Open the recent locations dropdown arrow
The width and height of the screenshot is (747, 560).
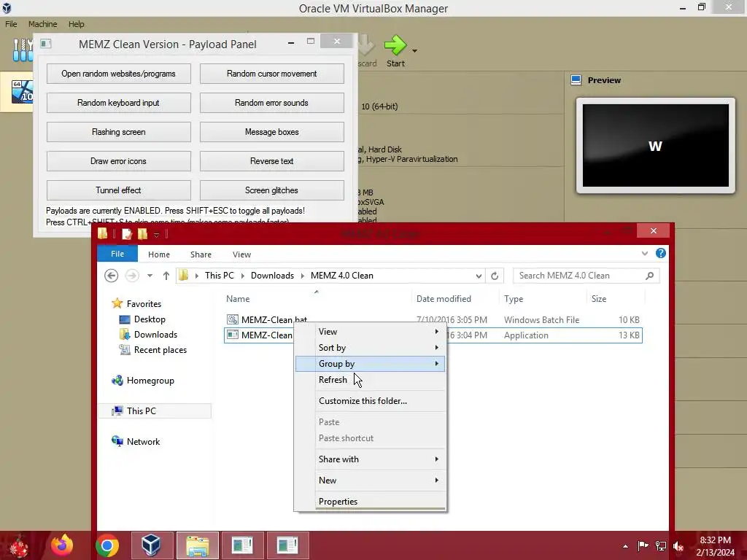(150, 276)
